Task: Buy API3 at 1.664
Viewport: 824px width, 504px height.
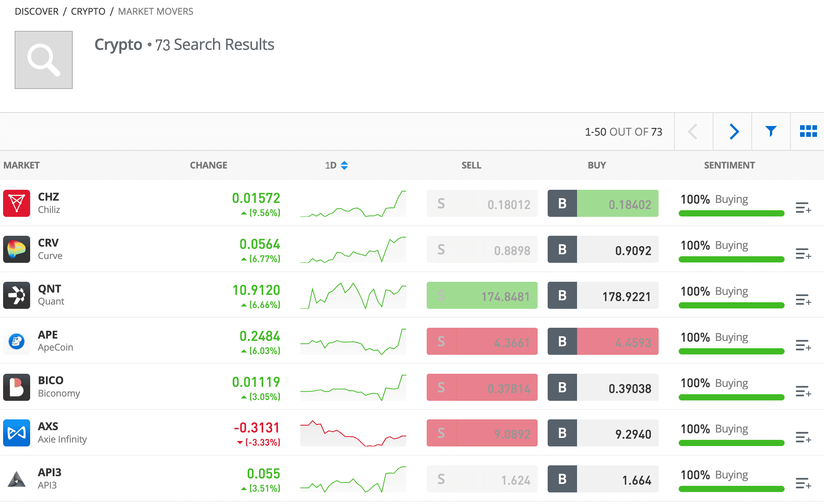Action: (x=603, y=479)
